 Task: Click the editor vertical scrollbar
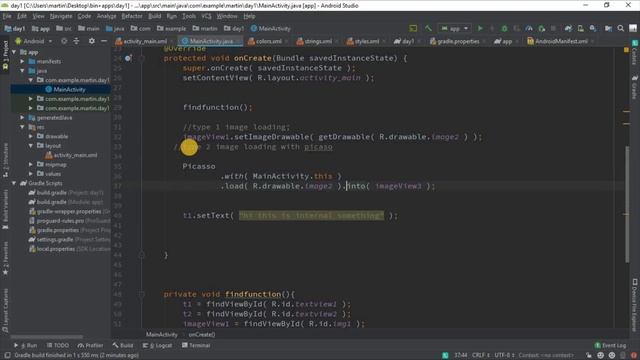627,204
